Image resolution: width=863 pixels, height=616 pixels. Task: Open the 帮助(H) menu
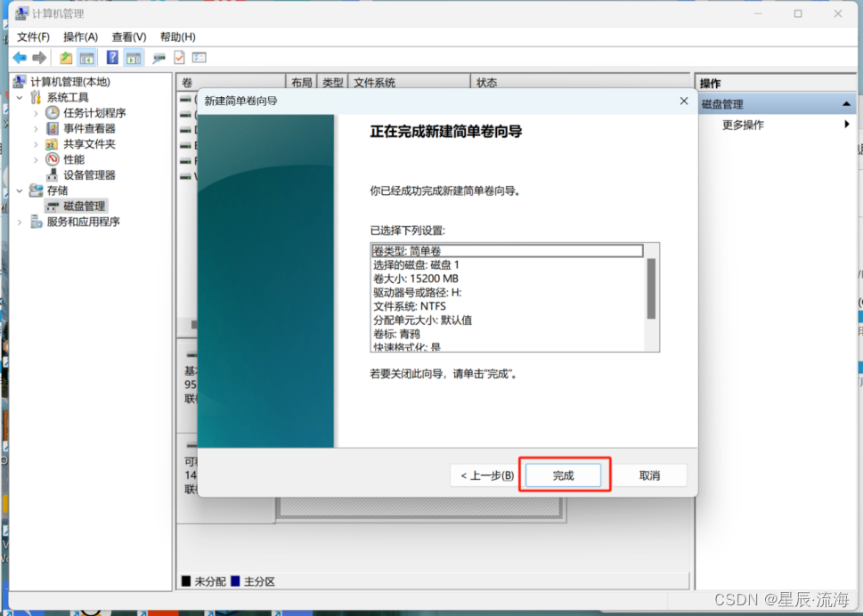(x=178, y=36)
